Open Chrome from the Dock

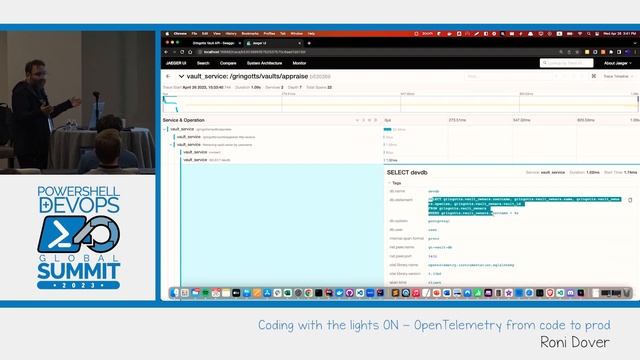308,293
